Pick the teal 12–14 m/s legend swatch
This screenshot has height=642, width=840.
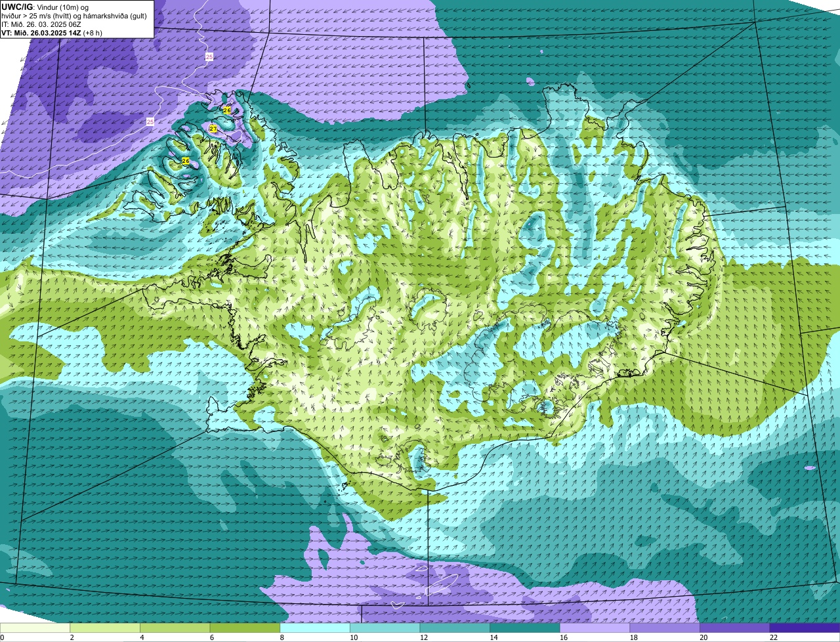[x=455, y=628]
